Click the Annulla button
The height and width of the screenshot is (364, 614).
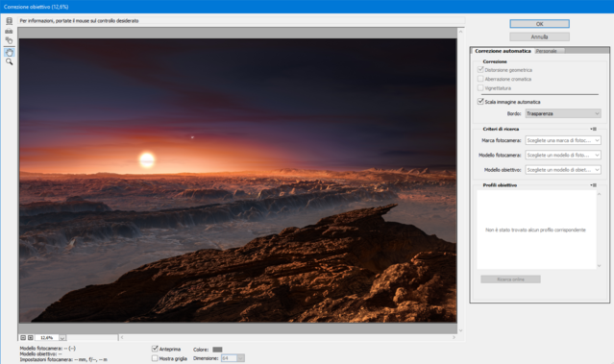(x=539, y=36)
